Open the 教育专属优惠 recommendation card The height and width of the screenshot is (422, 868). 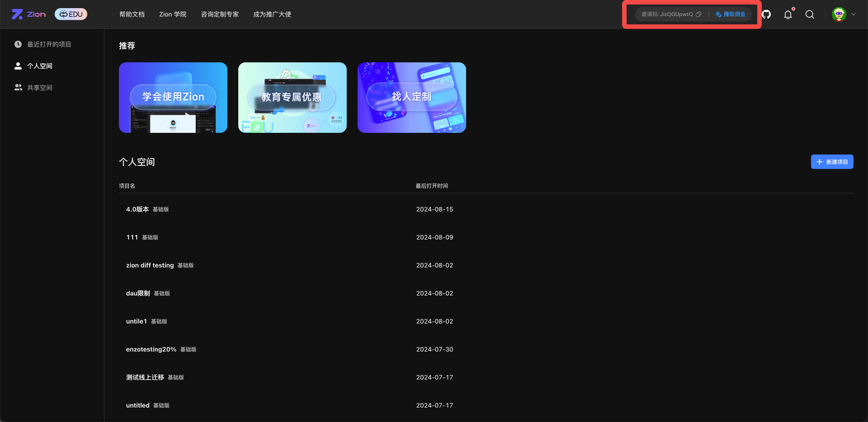coord(292,98)
